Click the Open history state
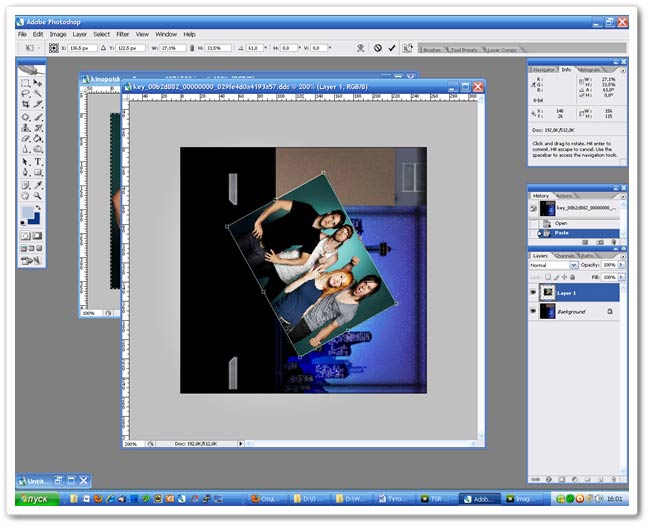The height and width of the screenshot is (527, 650). 561,223
